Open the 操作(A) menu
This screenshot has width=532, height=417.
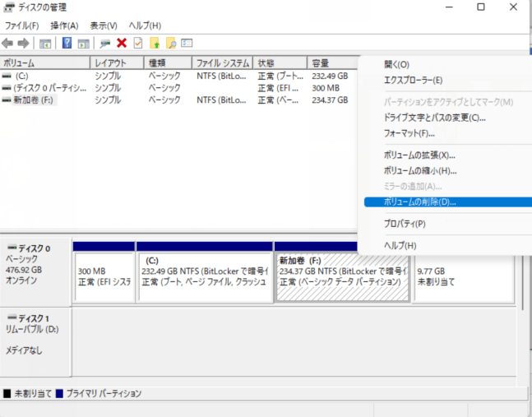pos(64,25)
